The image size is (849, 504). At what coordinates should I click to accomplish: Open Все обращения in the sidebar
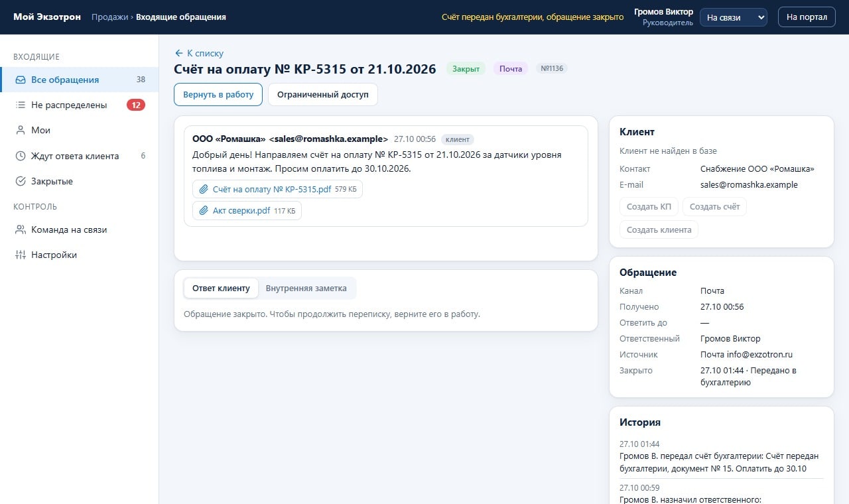pos(80,80)
